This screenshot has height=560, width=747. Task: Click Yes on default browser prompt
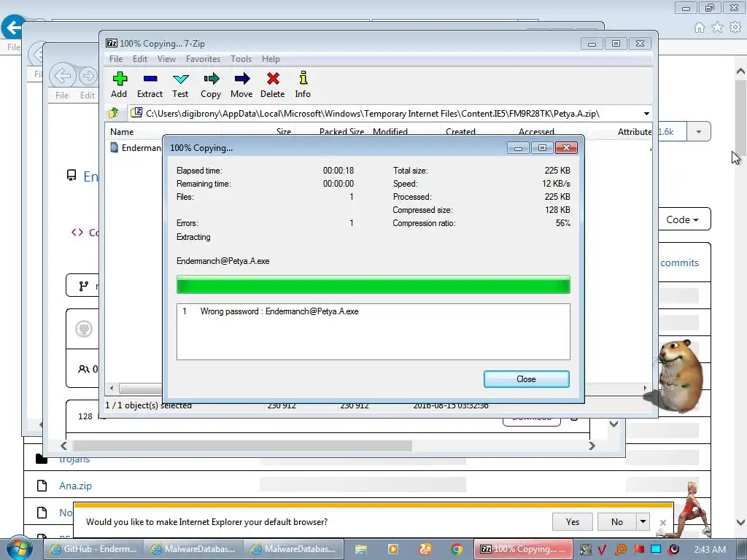click(573, 522)
